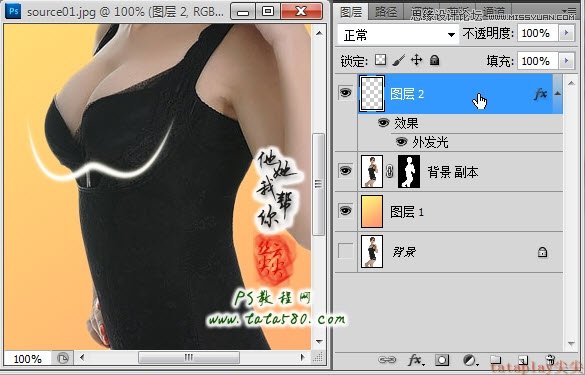Click the status bar info icon beside 100%
Image resolution: width=585 pixels, height=375 pixels.
click(63, 359)
